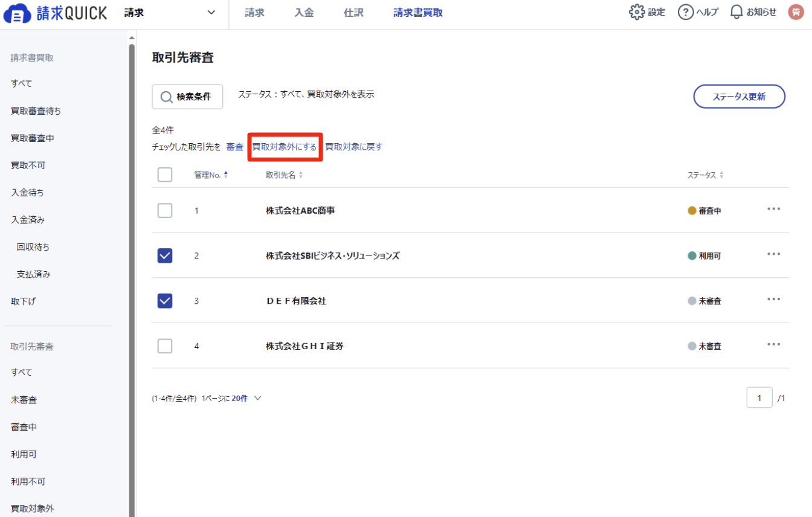Select 入金待ち in sidebar
Screen dimensions: 812x517
[x=28, y=193]
